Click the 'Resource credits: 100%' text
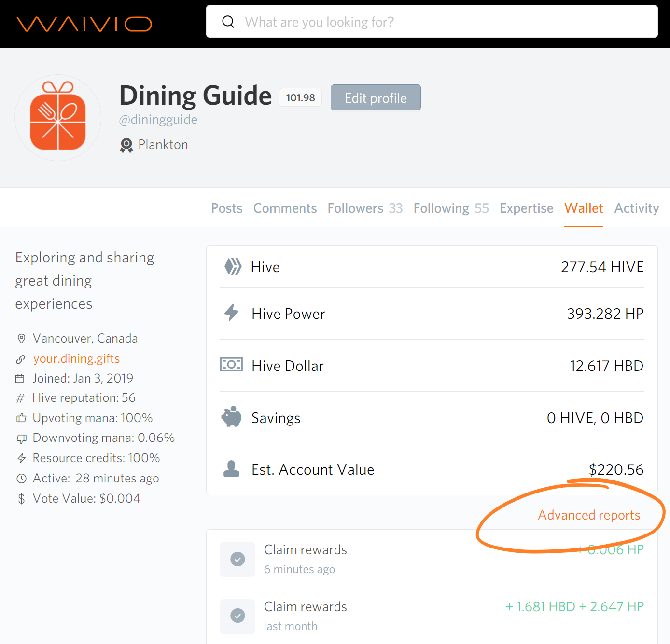Image resolution: width=670 pixels, height=644 pixels. 97,458
